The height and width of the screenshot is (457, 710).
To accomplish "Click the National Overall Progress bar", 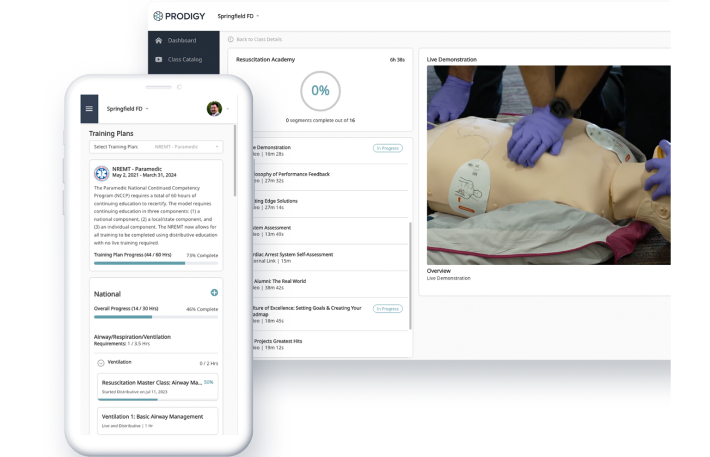I will click(156, 317).
